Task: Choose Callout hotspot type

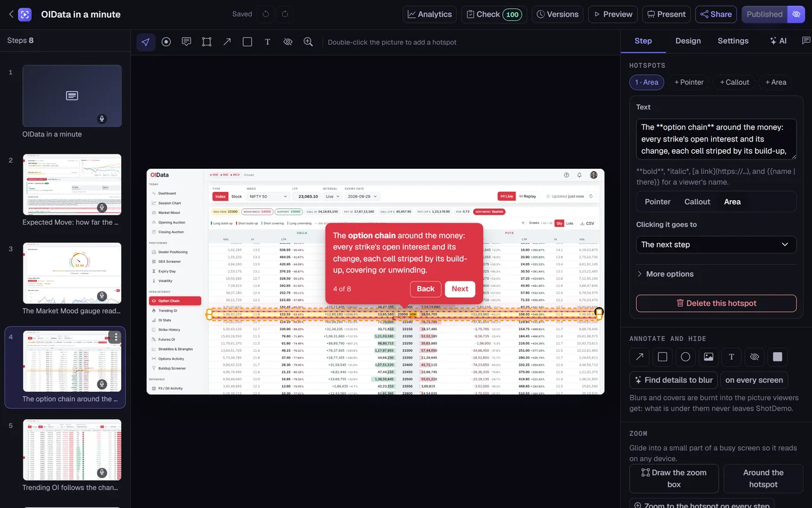Action: tap(697, 201)
